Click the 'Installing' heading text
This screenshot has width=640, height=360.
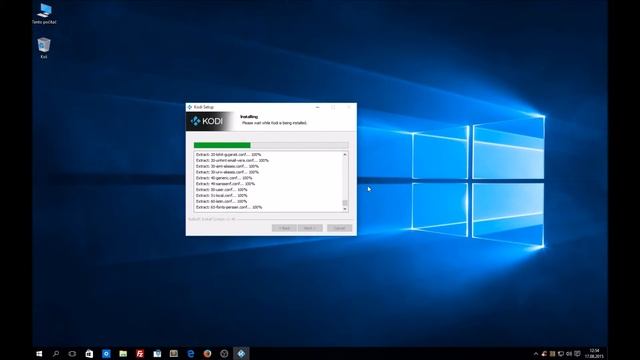(x=249, y=117)
